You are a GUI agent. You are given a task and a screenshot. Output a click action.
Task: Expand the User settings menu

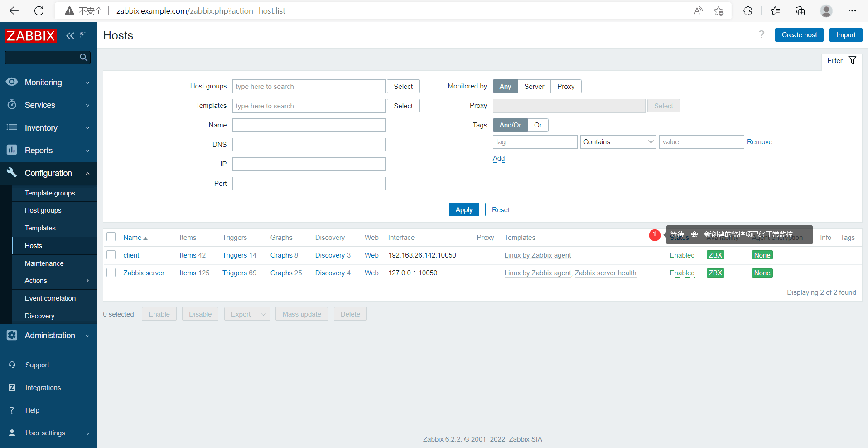[87, 433]
